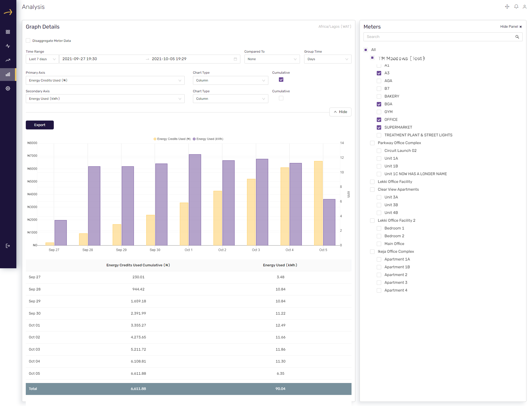Uncheck the OFFICE meter checkbox
Viewport: 532px width, 406px height.
[x=379, y=120]
